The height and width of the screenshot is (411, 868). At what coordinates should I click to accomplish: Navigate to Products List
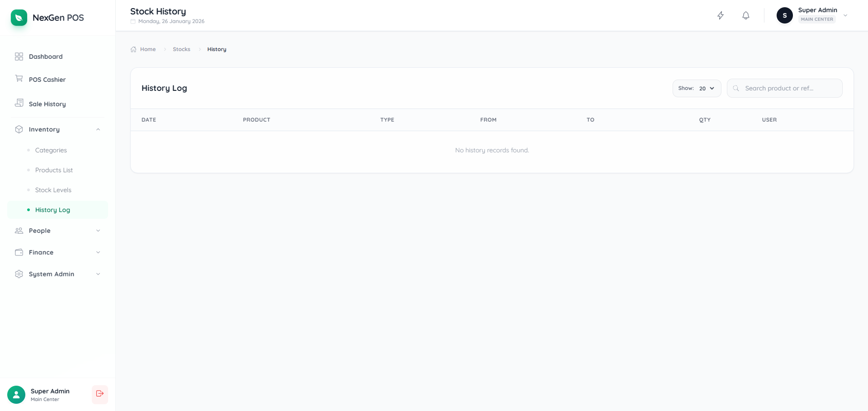coord(54,170)
